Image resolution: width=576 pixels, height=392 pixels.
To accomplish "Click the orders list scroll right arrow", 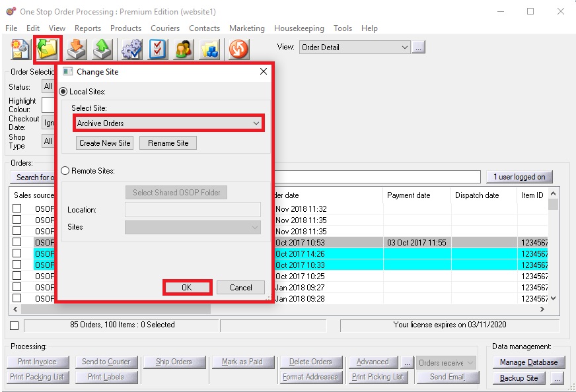I will coord(542,309).
